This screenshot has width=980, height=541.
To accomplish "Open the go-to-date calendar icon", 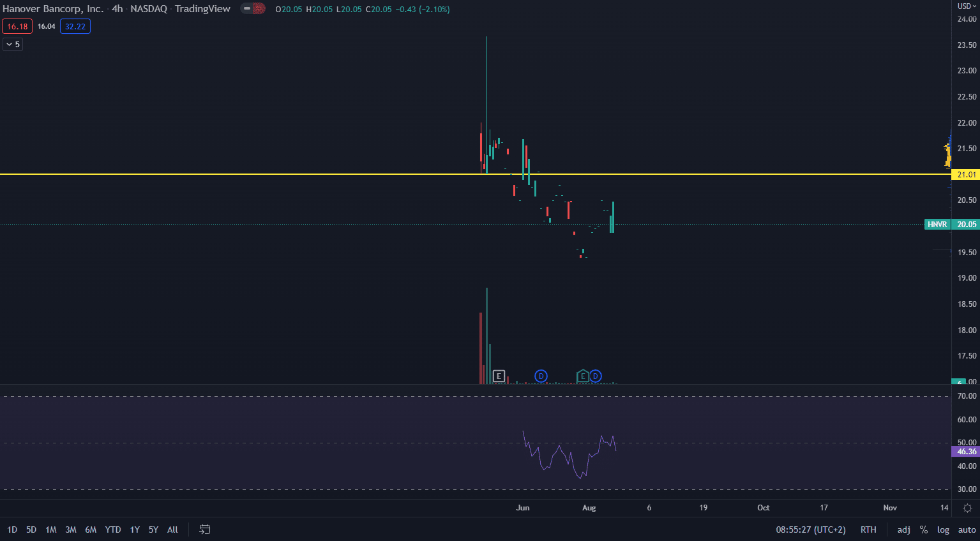I will (205, 530).
